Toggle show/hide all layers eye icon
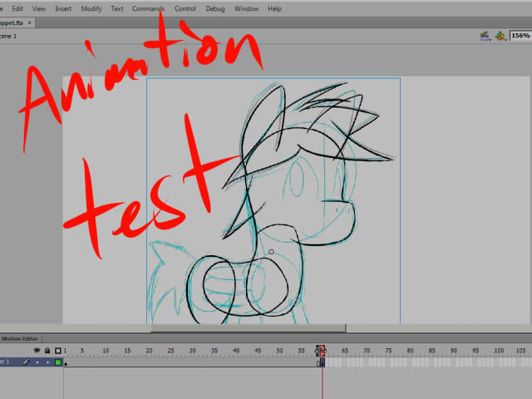 point(37,350)
